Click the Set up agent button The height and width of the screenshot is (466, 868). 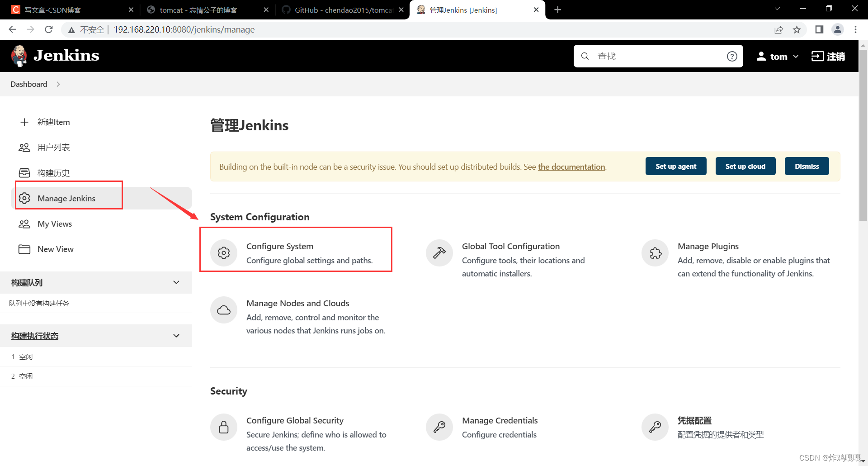click(676, 166)
